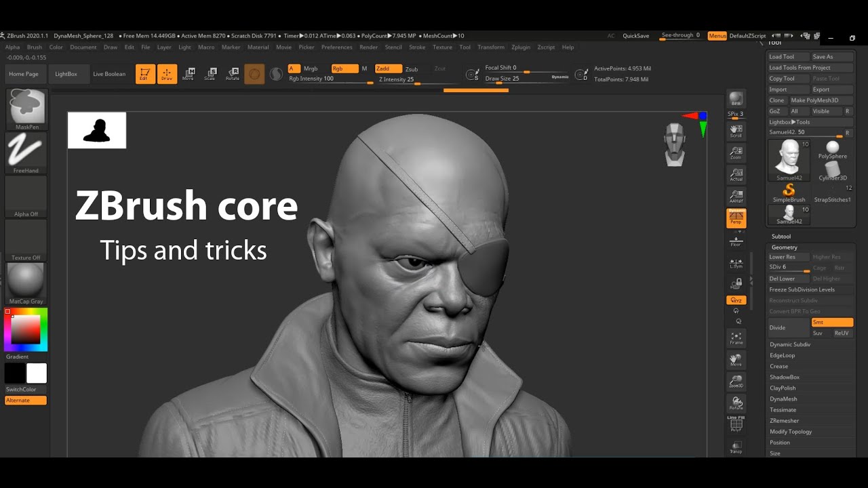Expand Modify Topology section

tap(791, 431)
